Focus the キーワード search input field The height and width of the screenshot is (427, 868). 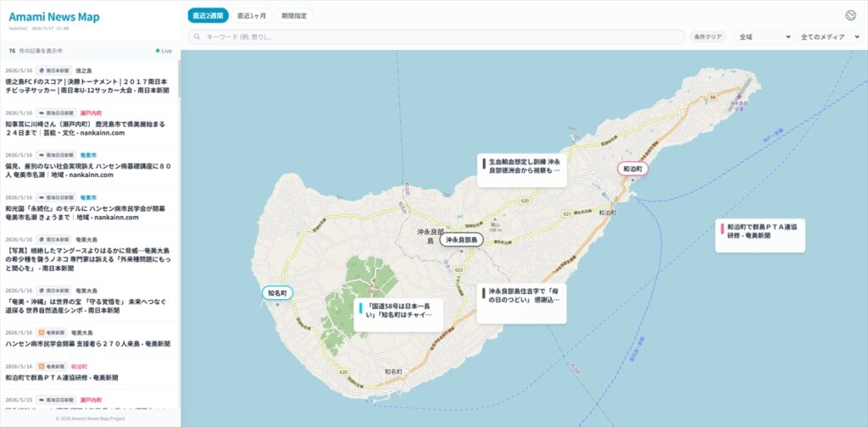coord(437,37)
